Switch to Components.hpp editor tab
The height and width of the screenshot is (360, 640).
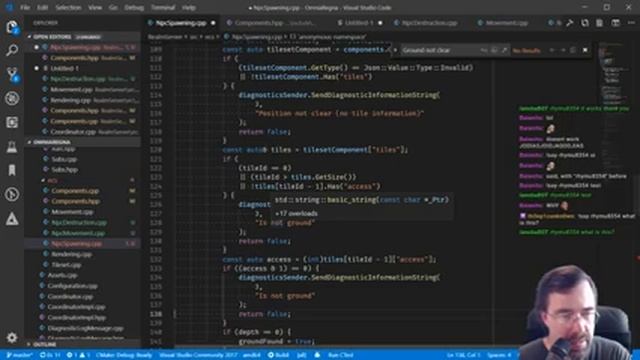[271, 23]
